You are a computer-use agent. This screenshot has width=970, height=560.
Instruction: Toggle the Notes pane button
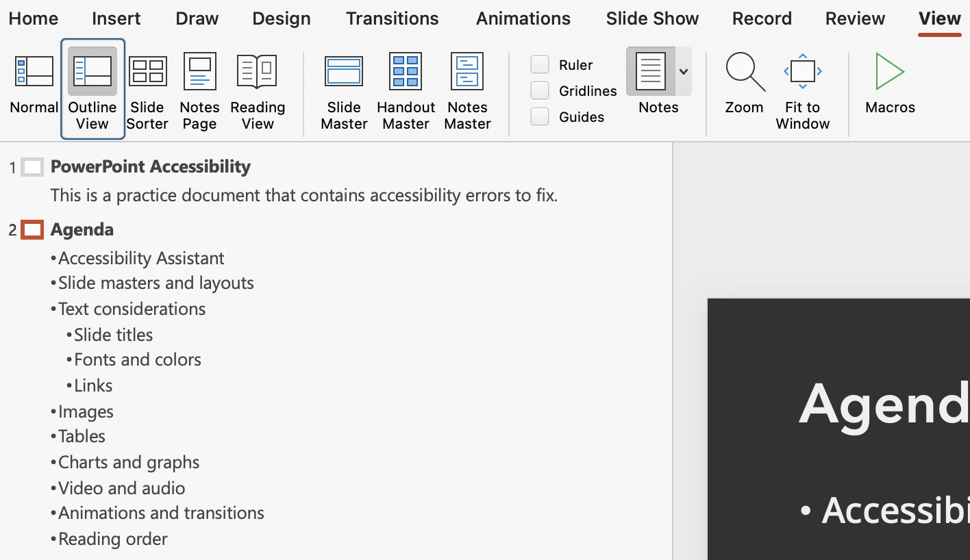point(651,71)
